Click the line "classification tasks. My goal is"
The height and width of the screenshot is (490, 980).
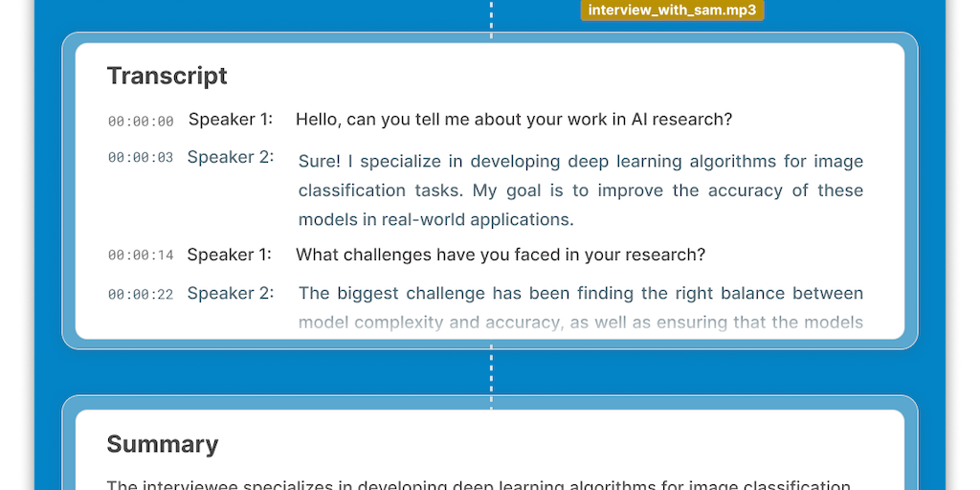pos(581,190)
